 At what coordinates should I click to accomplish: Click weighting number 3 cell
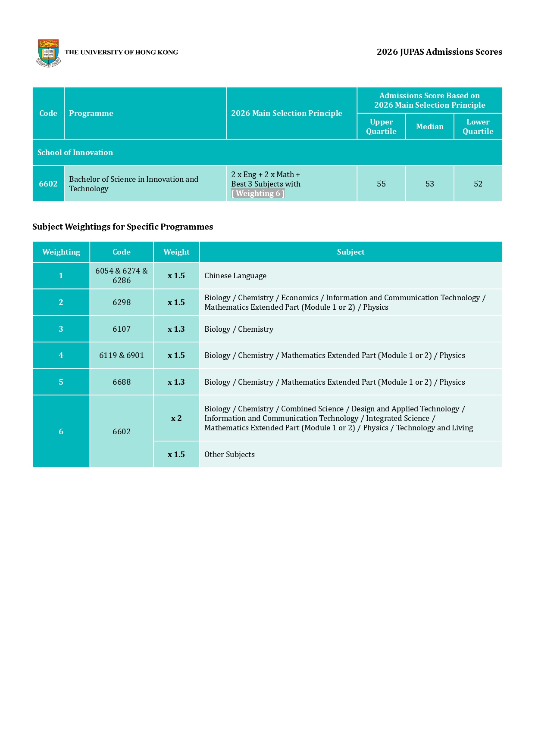click(x=61, y=329)
